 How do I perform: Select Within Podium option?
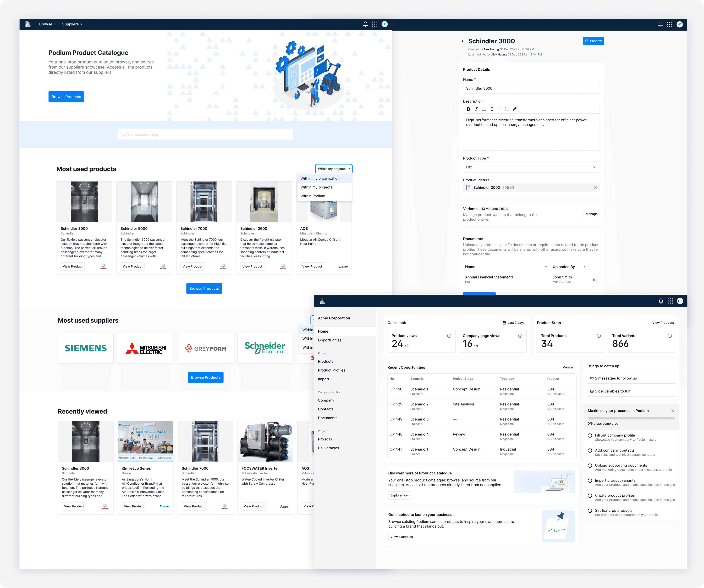point(313,196)
